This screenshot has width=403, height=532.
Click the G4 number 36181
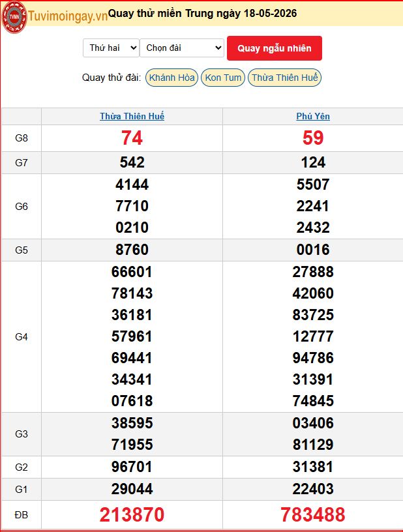132,315
